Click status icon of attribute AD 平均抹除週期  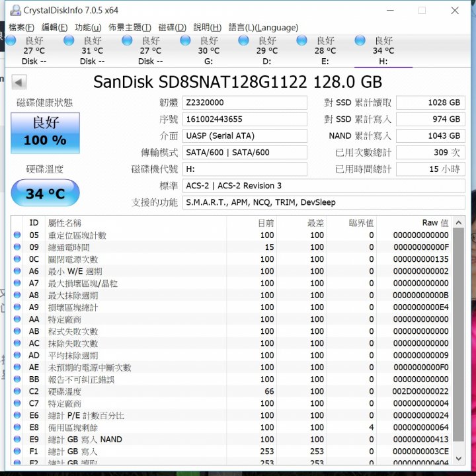click(17, 355)
